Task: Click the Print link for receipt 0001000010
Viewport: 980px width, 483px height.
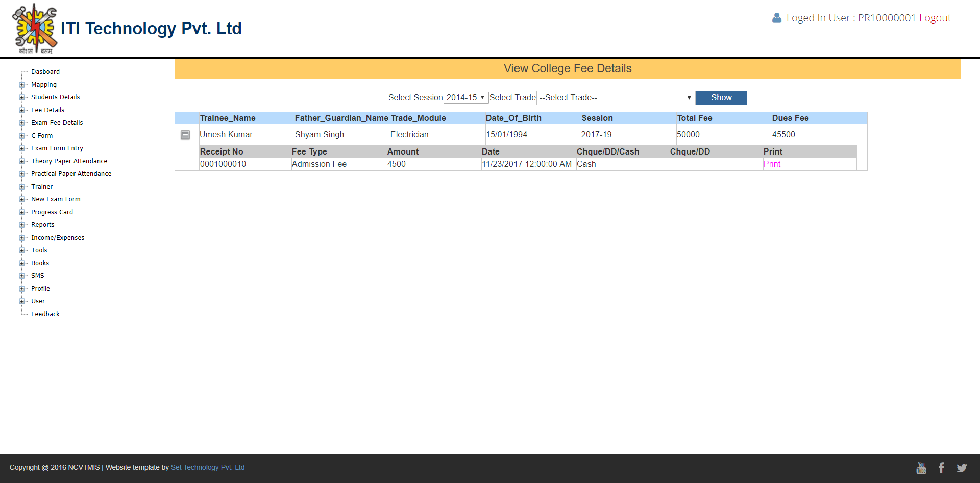Action: pyautogui.click(x=772, y=164)
